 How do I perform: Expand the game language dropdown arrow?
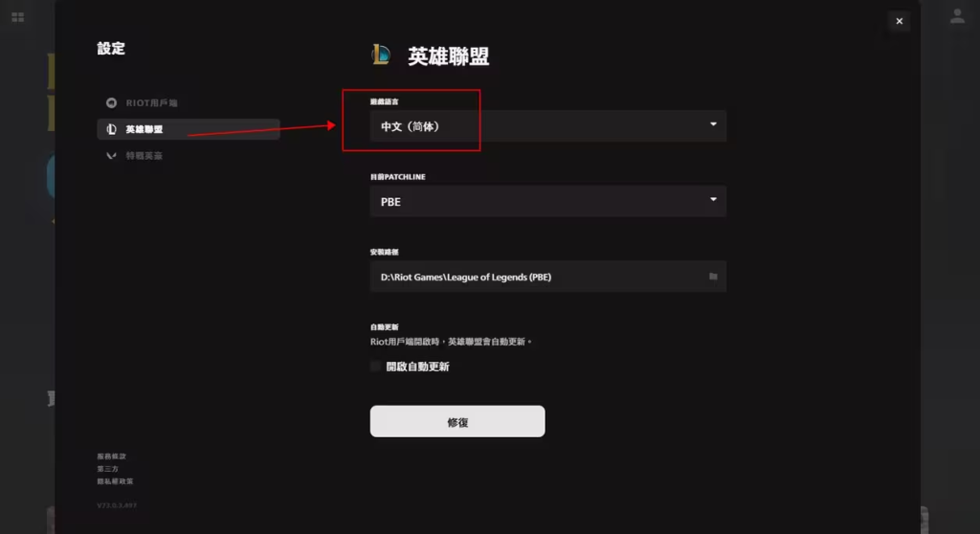pos(713,124)
